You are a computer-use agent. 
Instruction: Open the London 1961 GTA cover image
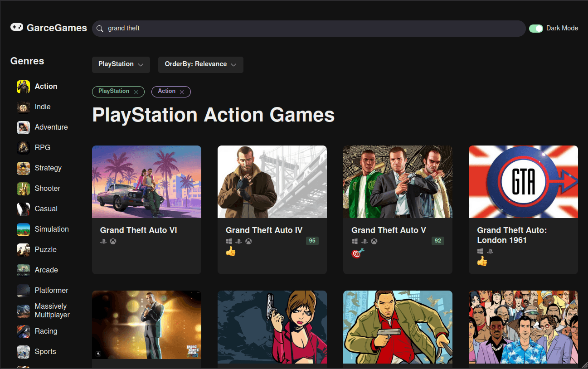point(523,182)
